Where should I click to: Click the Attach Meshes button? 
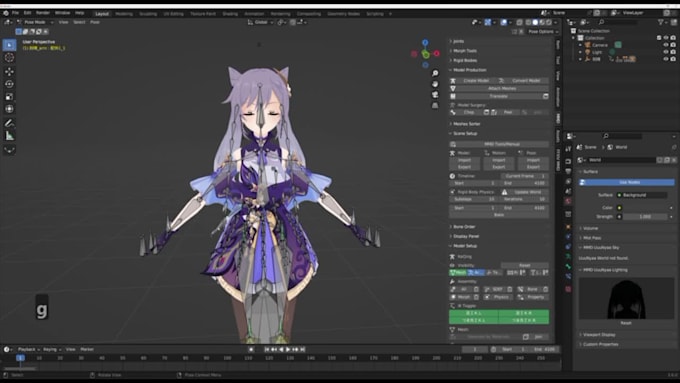click(499, 88)
